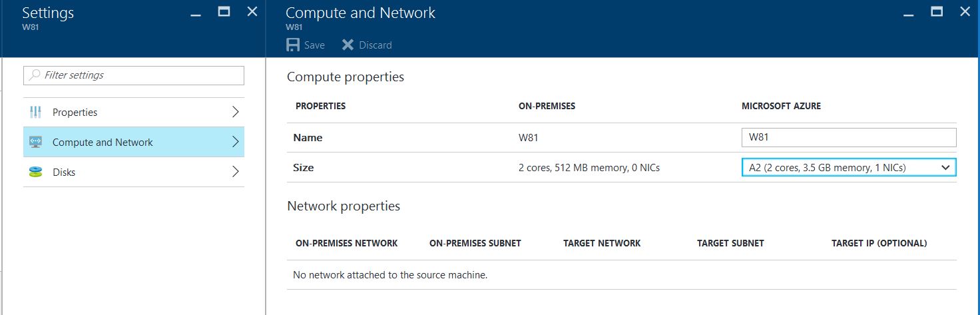
Task: Open the Properties settings item
Action: point(75,112)
